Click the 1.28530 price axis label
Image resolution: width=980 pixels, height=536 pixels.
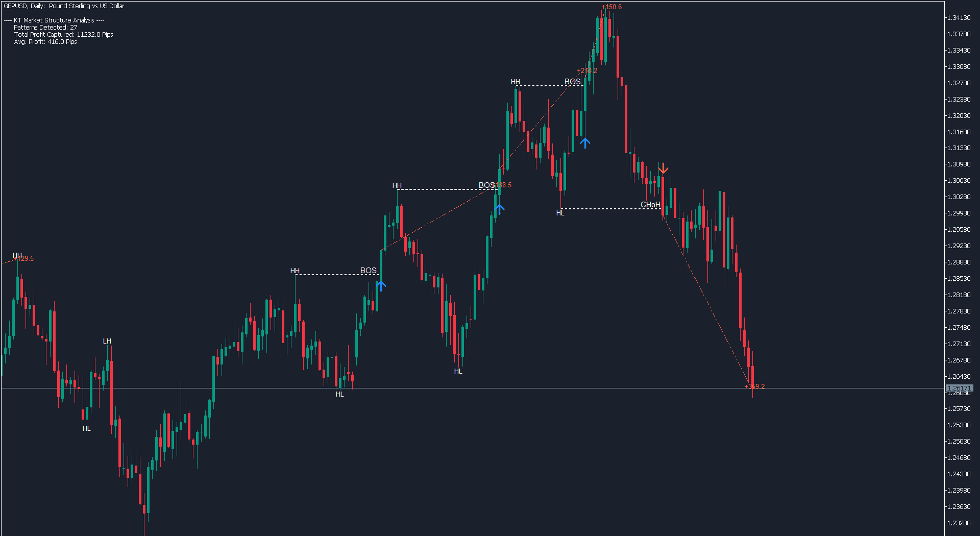pyautogui.click(x=959, y=279)
